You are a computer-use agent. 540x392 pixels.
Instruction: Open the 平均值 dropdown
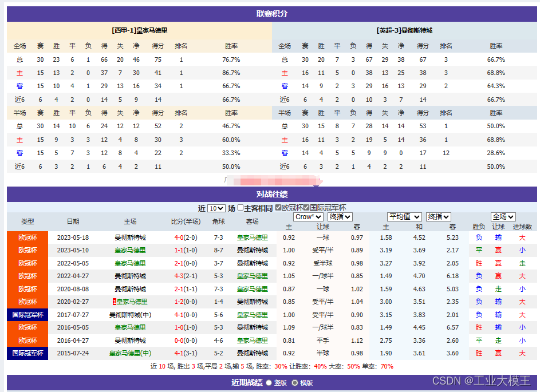[x=404, y=217]
